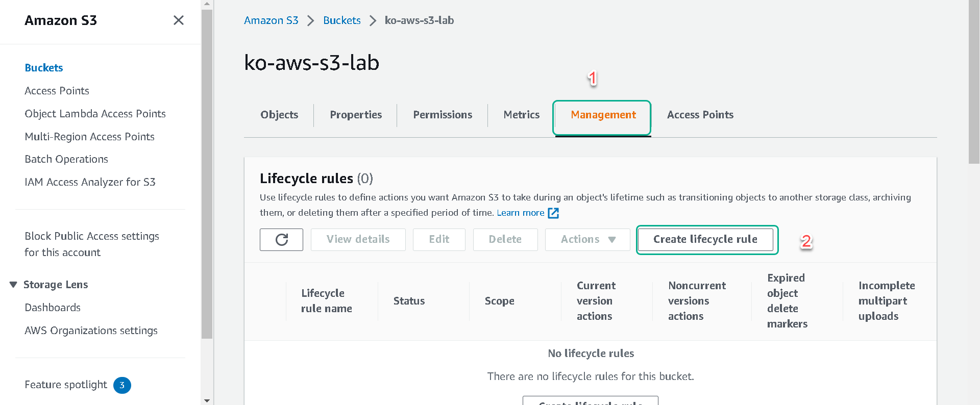
Task: Open Buckets in the sidebar
Action: (x=44, y=68)
